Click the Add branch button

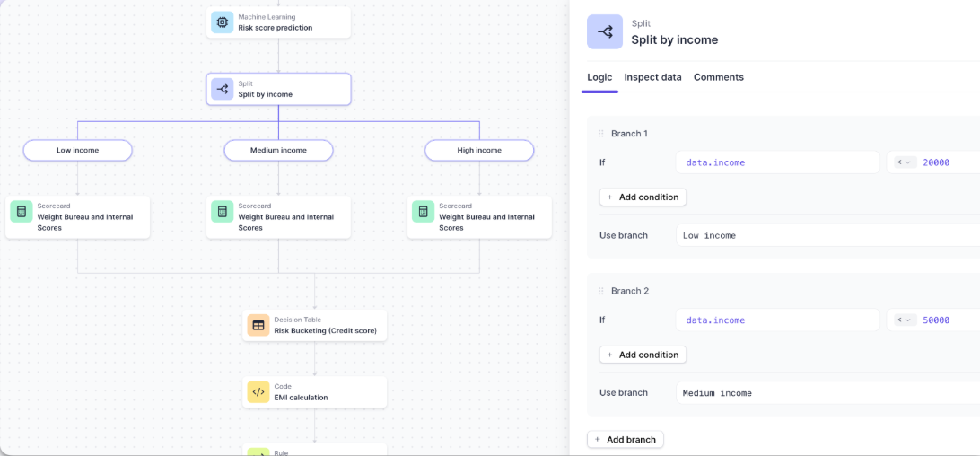tap(625, 440)
